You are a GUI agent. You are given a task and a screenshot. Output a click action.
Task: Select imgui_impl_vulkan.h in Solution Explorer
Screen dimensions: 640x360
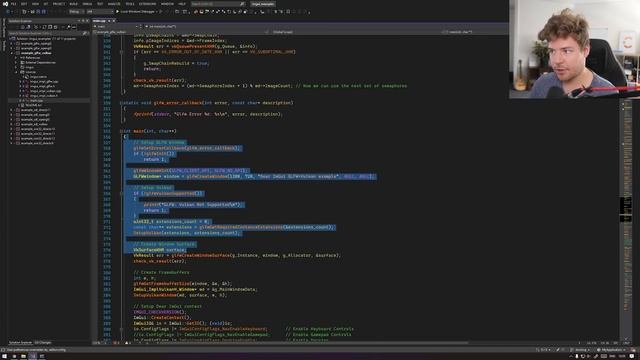(43, 96)
